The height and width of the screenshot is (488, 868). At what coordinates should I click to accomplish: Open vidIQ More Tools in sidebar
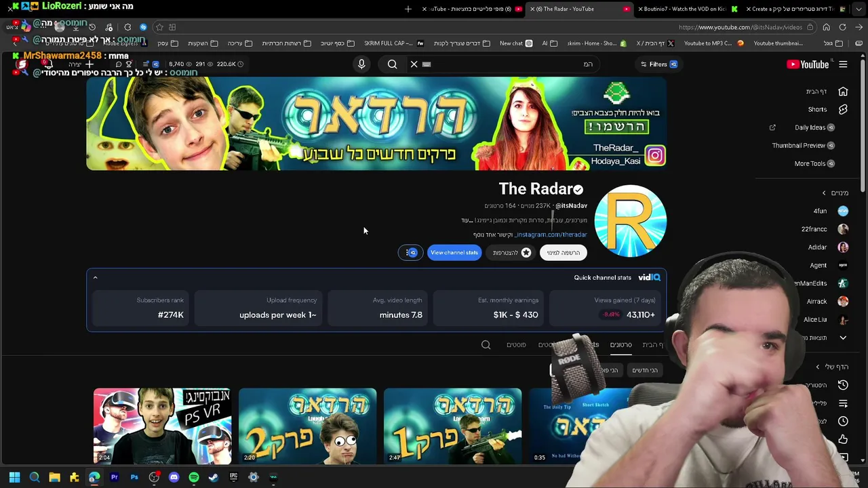(x=814, y=163)
